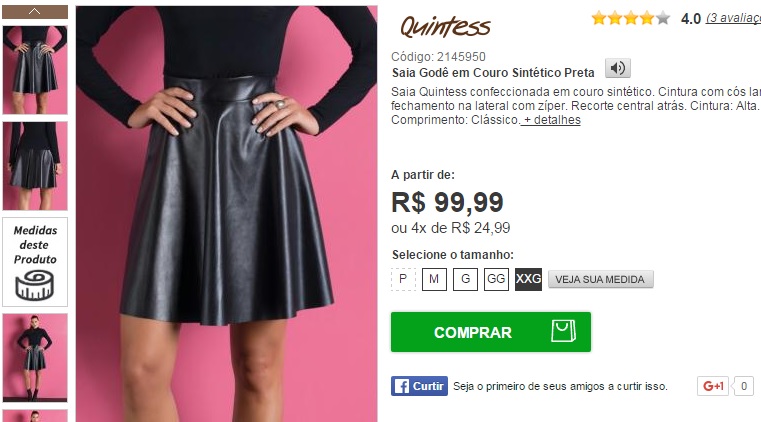
Task: Click the VEJA SUA MEDIDA button
Action: pos(600,279)
